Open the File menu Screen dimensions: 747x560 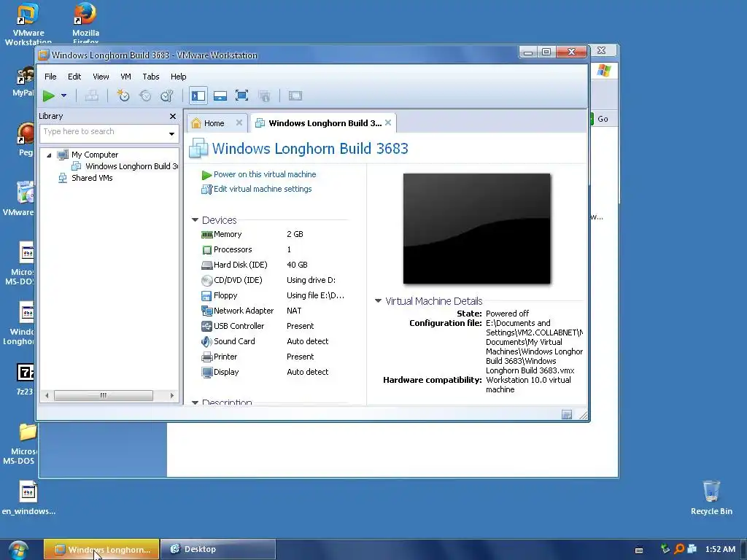click(x=50, y=77)
